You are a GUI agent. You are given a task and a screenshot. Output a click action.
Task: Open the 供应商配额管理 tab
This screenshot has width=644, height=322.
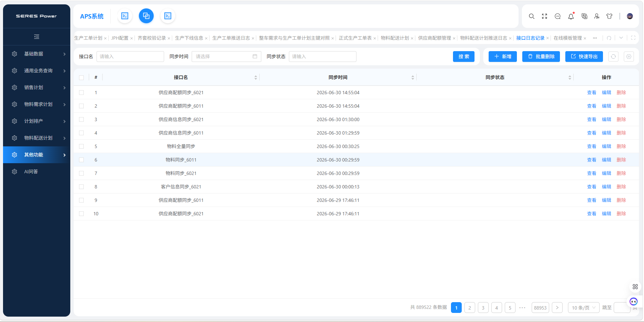point(434,38)
